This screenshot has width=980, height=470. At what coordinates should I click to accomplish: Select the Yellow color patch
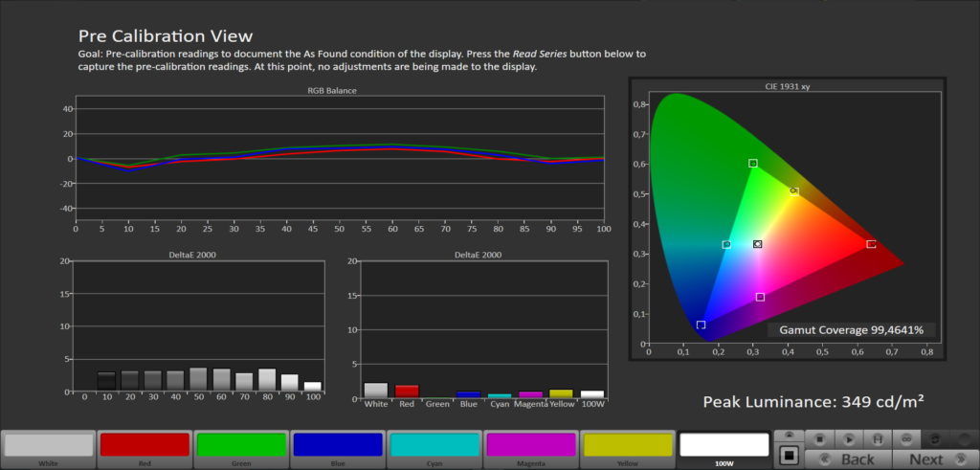[628, 449]
